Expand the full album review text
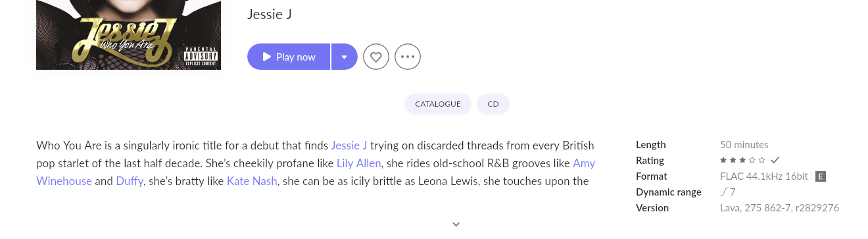 pyautogui.click(x=456, y=224)
